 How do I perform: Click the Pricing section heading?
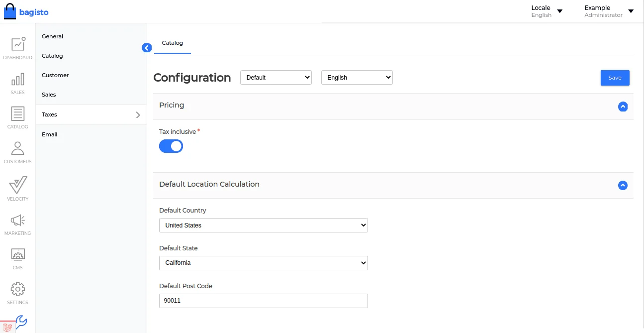[x=172, y=105]
